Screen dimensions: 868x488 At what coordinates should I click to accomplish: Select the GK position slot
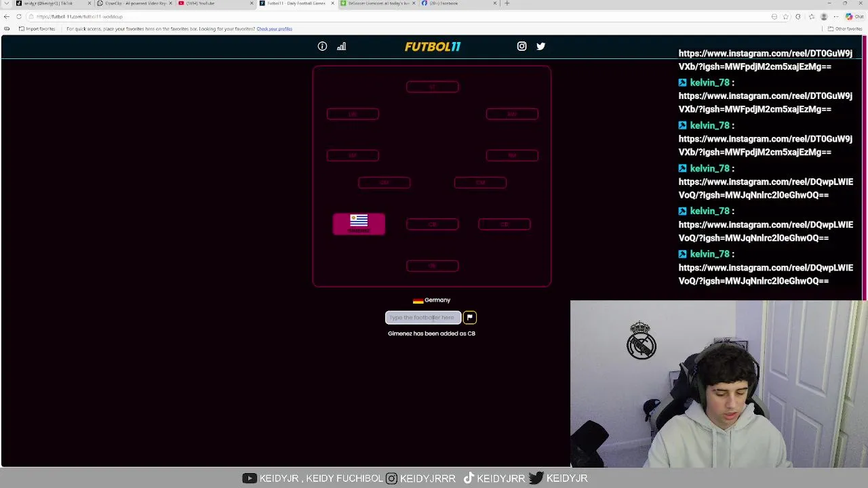432,266
